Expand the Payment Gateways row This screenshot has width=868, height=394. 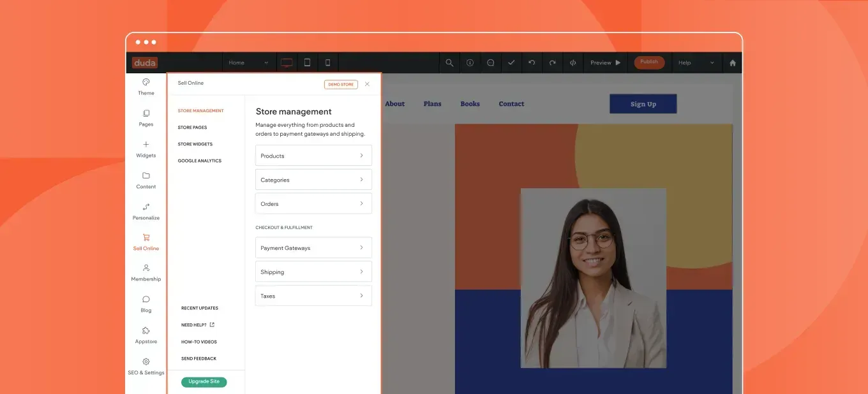pyautogui.click(x=313, y=248)
